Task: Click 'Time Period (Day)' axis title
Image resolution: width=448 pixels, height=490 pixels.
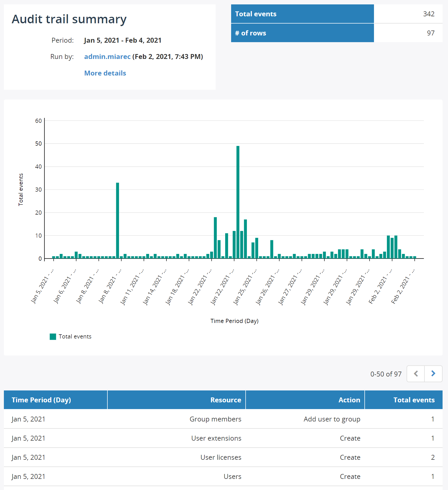Action: pyautogui.click(x=234, y=321)
